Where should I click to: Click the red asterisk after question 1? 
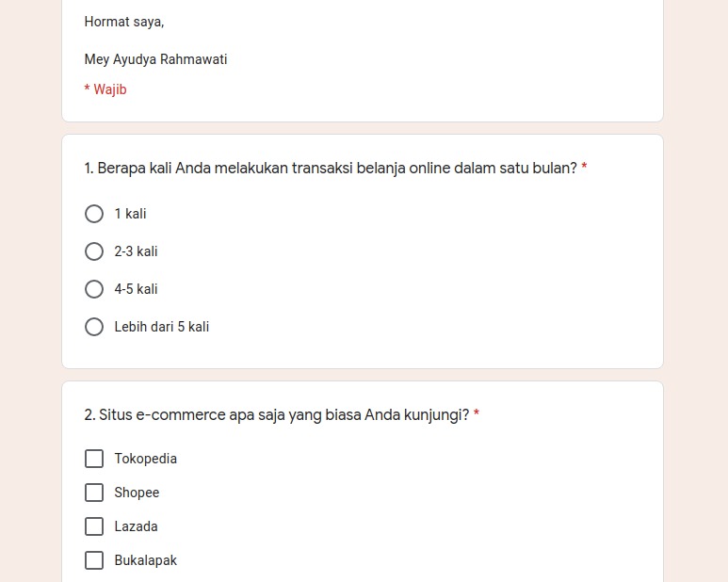(584, 169)
